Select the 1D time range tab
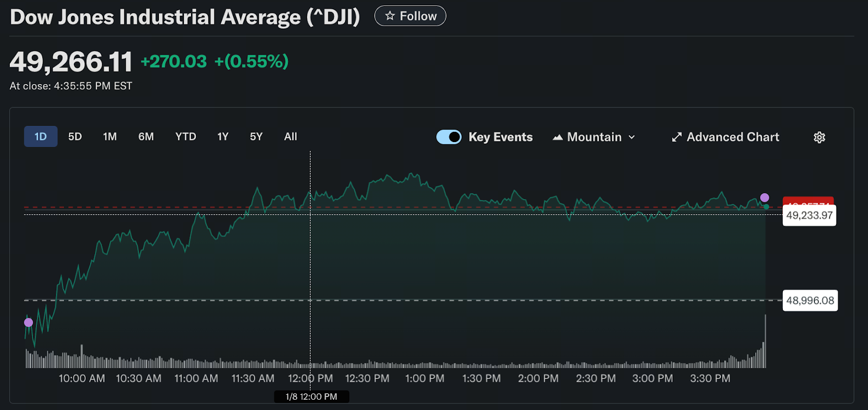Image resolution: width=868 pixels, height=410 pixels. (x=41, y=137)
